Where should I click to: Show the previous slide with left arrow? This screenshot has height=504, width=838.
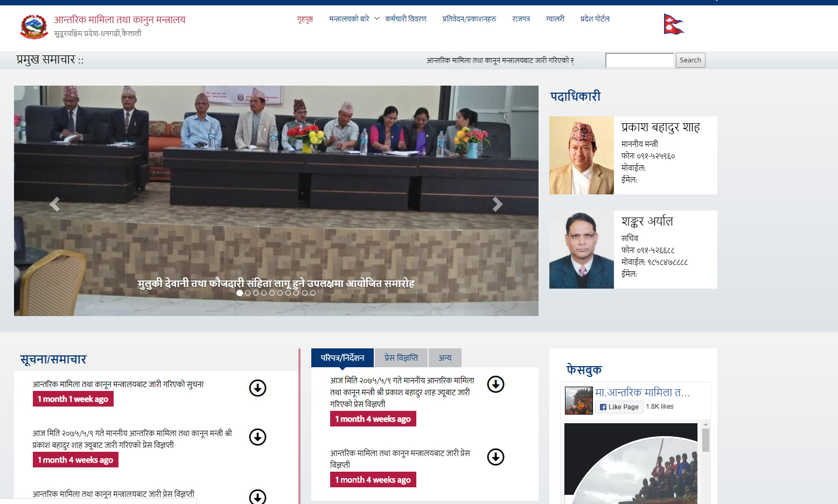point(54,204)
